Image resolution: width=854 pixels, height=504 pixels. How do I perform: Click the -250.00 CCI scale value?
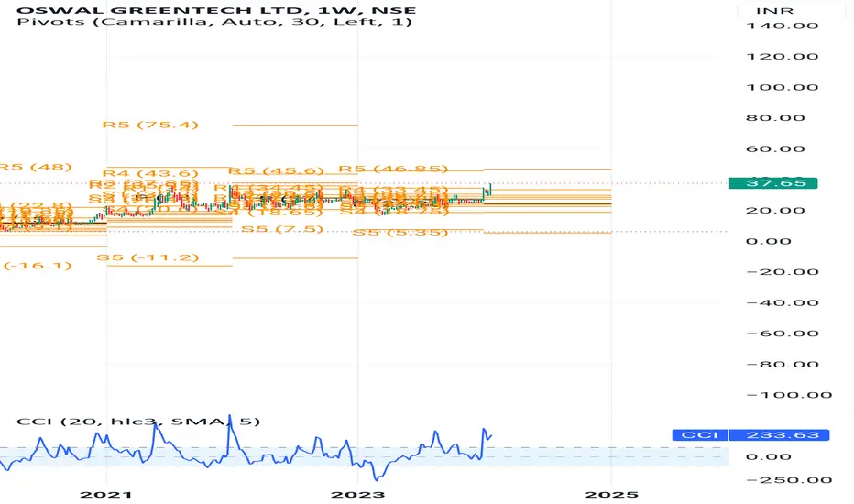click(x=789, y=480)
